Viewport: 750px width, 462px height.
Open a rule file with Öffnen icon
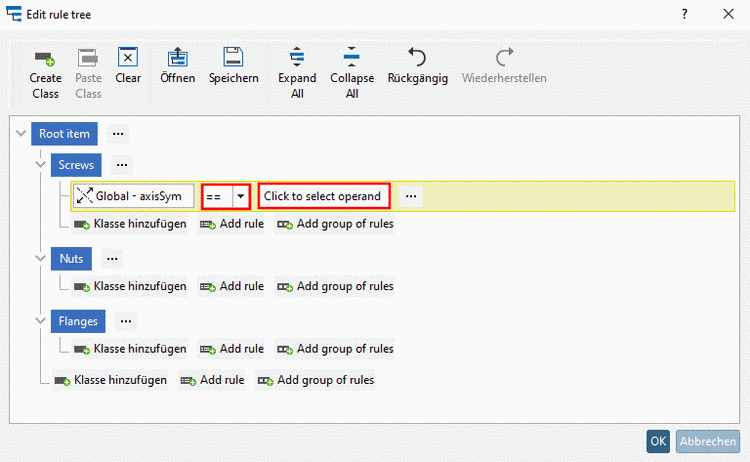177,57
